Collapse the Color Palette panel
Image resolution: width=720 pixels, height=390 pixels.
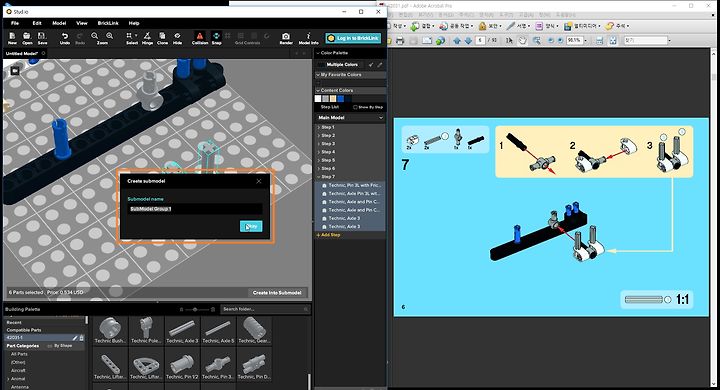click(x=318, y=53)
